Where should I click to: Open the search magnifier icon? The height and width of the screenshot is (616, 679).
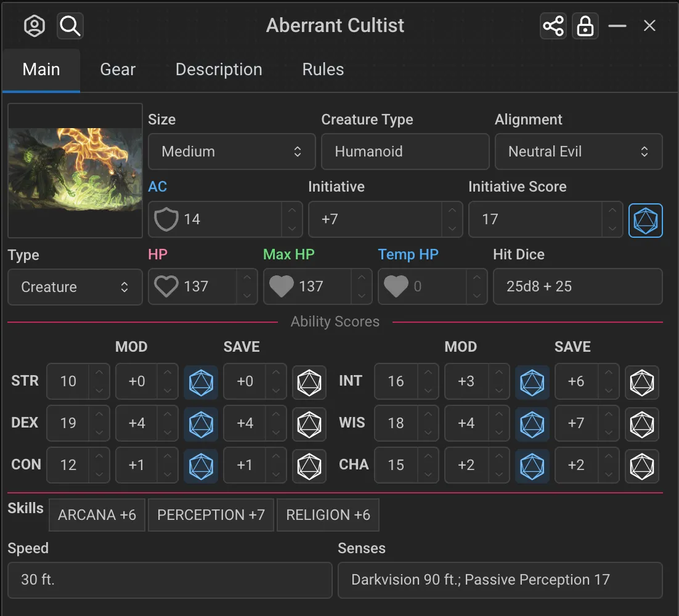[70, 26]
